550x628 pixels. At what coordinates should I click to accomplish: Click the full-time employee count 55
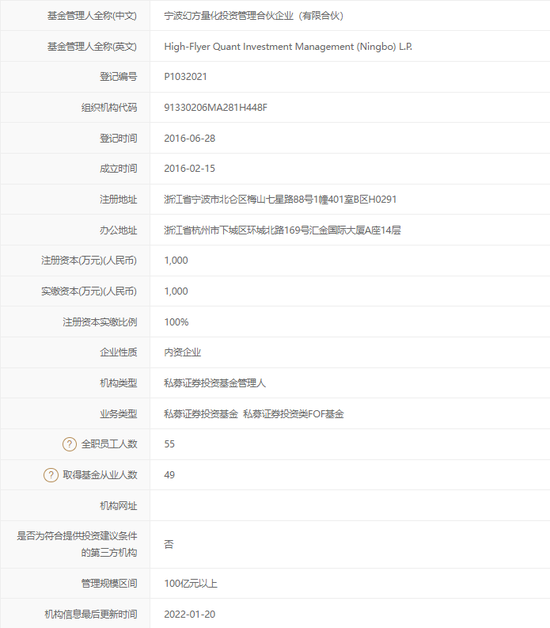pyautogui.click(x=169, y=444)
